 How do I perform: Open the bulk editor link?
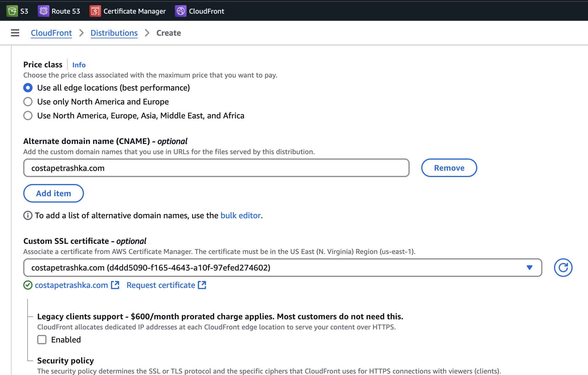[241, 215]
